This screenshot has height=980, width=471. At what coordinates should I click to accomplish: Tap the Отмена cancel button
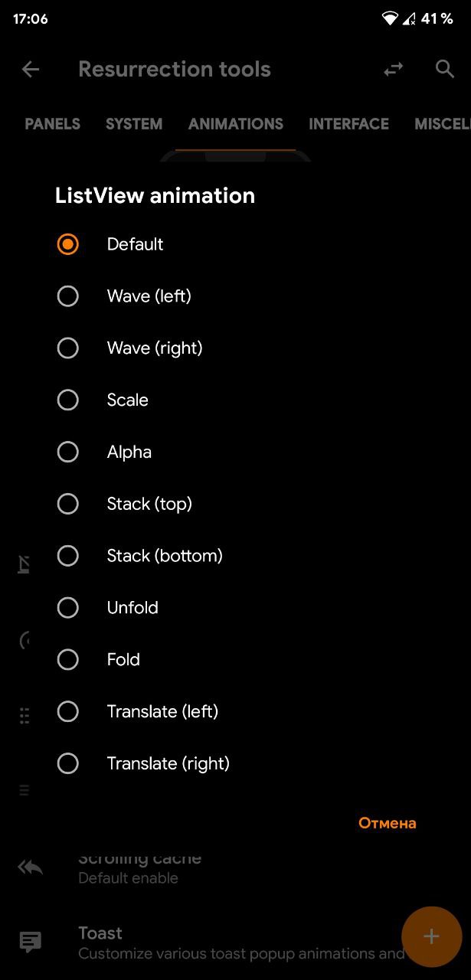click(388, 823)
